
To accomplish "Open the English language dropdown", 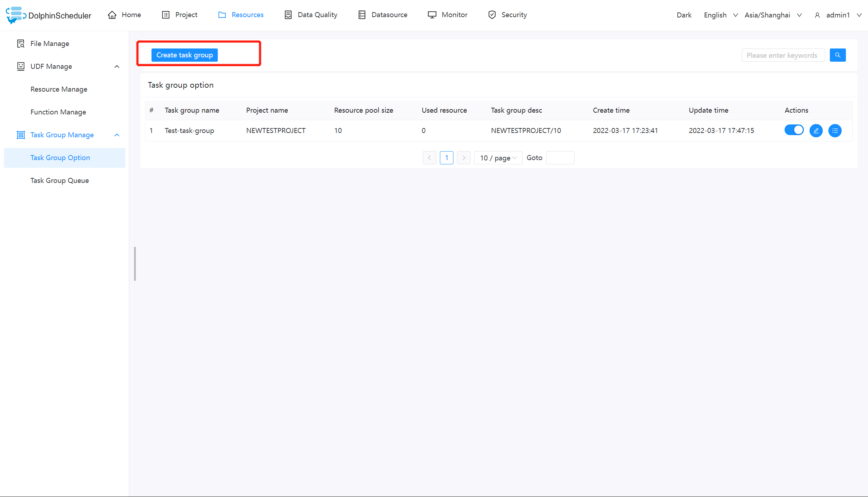I will (720, 15).
